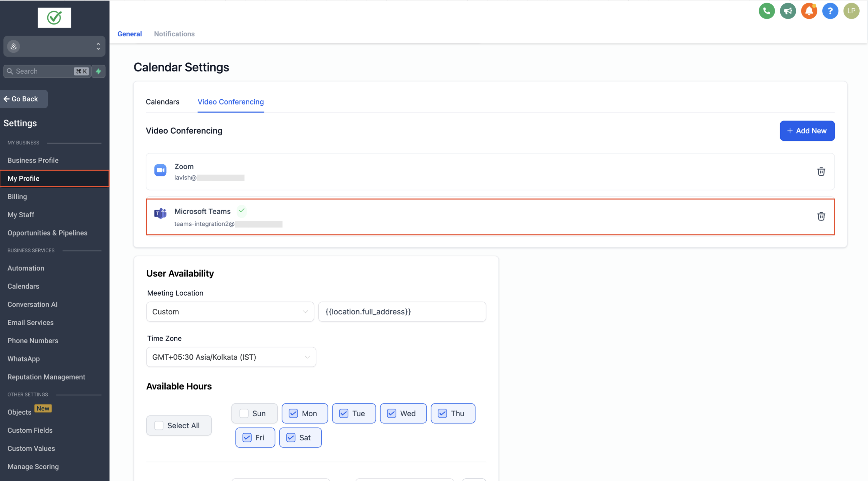Switch to the Calendars tab
The height and width of the screenshot is (481, 868).
click(162, 102)
